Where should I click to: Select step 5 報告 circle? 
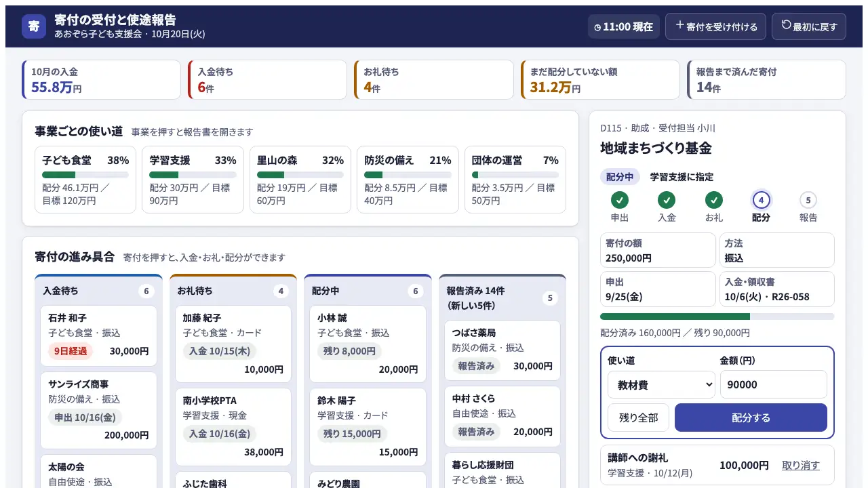point(808,200)
